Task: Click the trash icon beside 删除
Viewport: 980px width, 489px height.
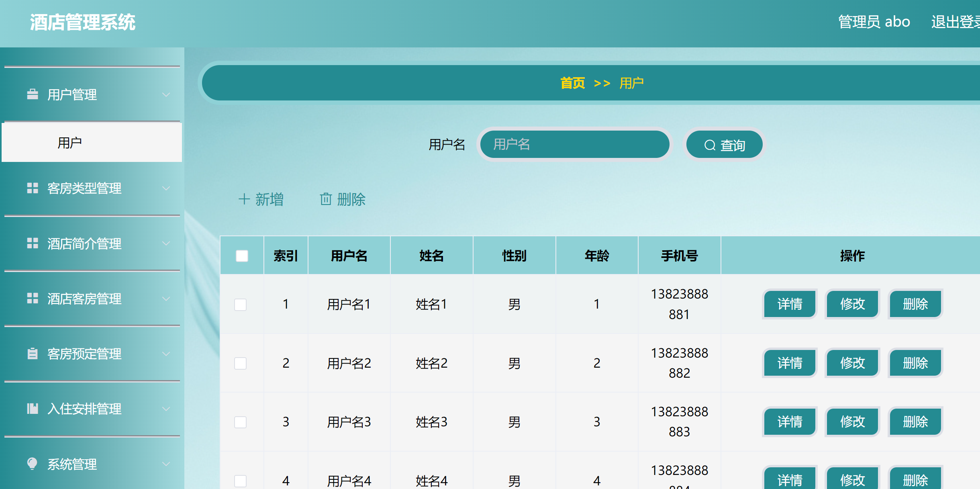Action: tap(325, 200)
